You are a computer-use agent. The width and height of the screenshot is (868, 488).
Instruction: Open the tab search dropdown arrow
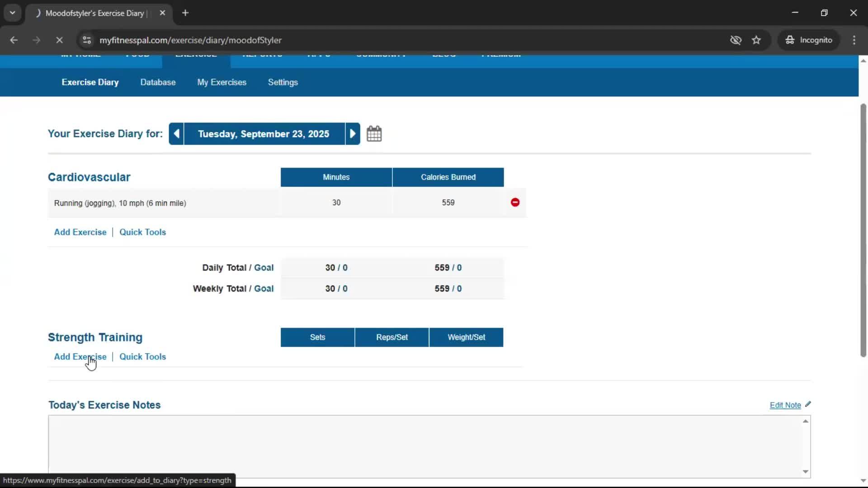[13, 13]
